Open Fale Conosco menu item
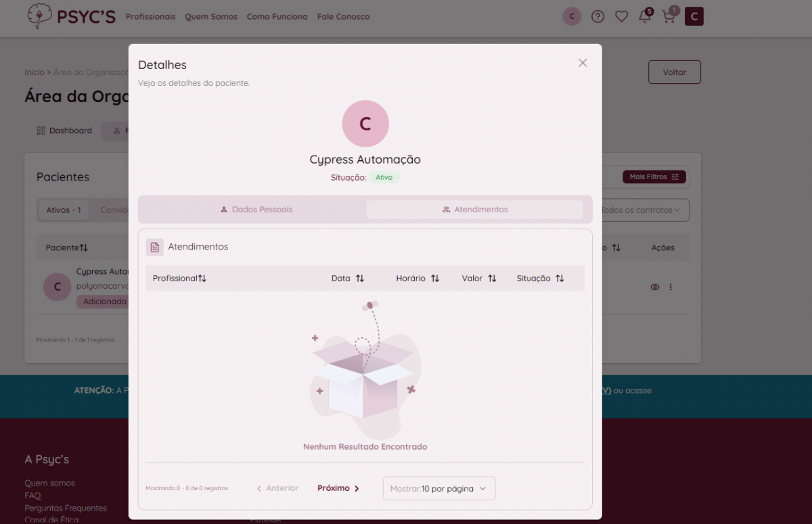Image resolution: width=812 pixels, height=524 pixels. (x=343, y=16)
